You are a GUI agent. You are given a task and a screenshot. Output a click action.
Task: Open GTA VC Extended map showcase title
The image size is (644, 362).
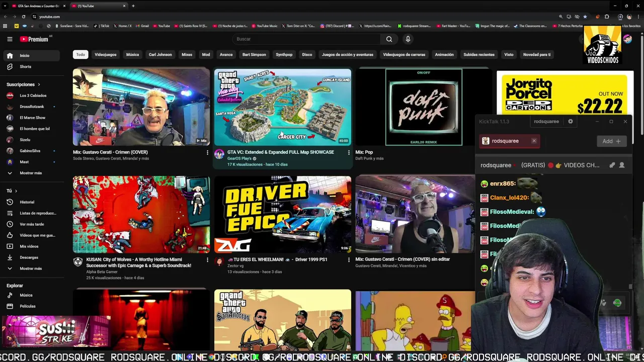click(x=280, y=152)
